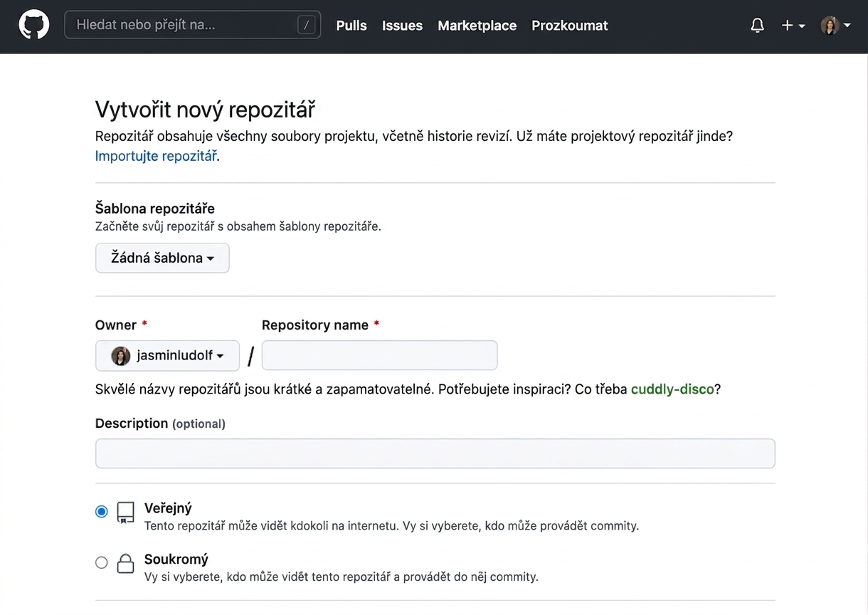Go to Issues
The height and width of the screenshot is (615, 868).
402,26
